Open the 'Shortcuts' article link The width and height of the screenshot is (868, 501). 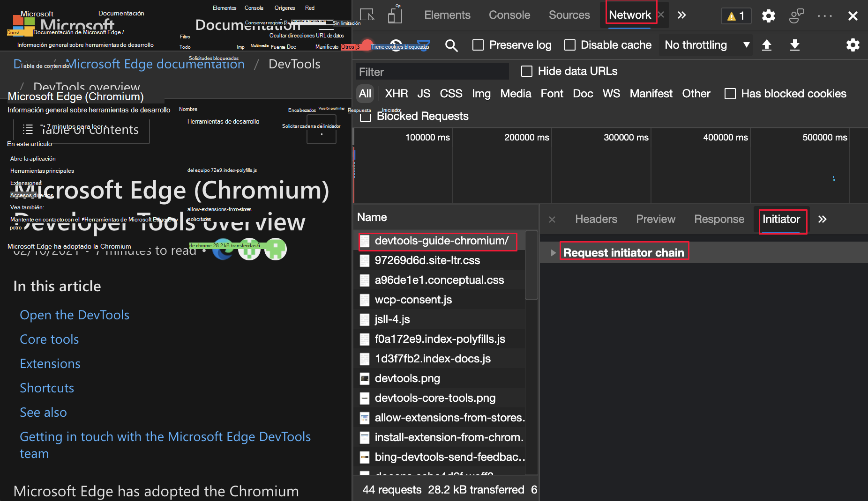pos(47,388)
